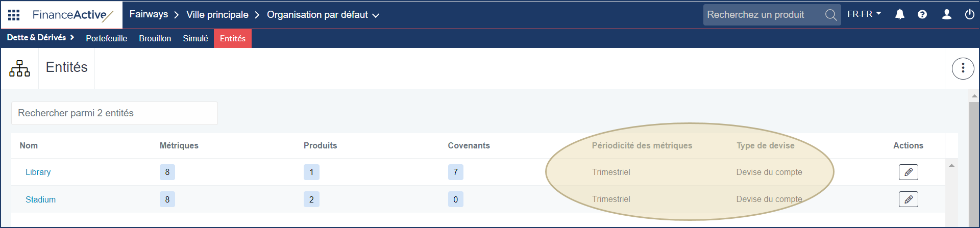
Task: Switch to the Portefeuille tab
Action: pos(106,38)
